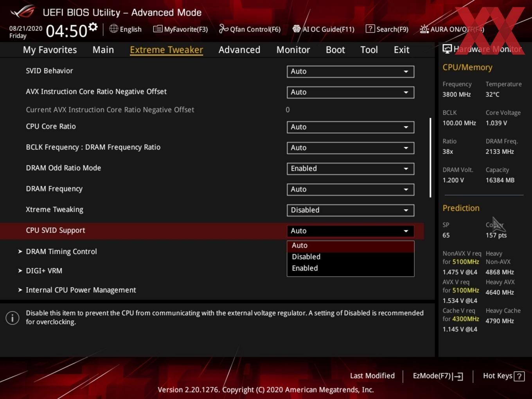Change language via English label
Screen dimensions: 532x399
pyautogui.click(x=131, y=29)
